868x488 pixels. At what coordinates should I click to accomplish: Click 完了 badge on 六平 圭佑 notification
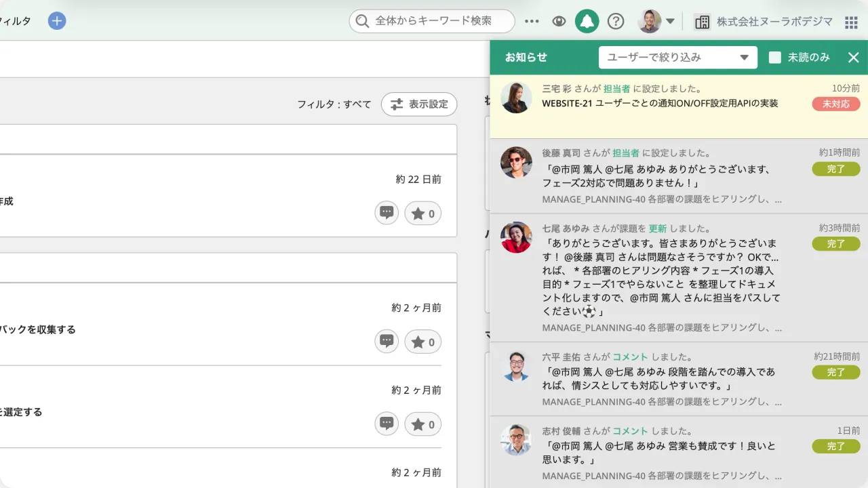click(x=836, y=372)
